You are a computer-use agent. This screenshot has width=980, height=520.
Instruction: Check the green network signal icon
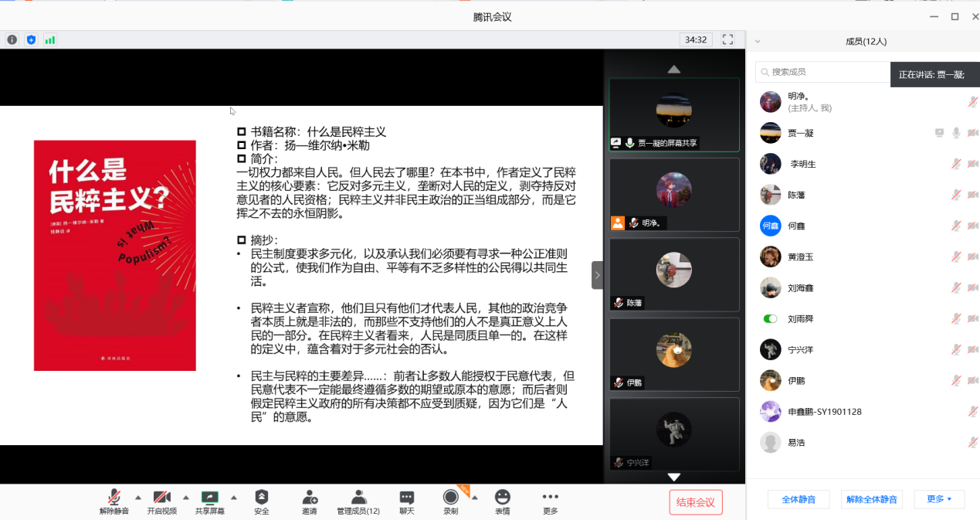50,39
